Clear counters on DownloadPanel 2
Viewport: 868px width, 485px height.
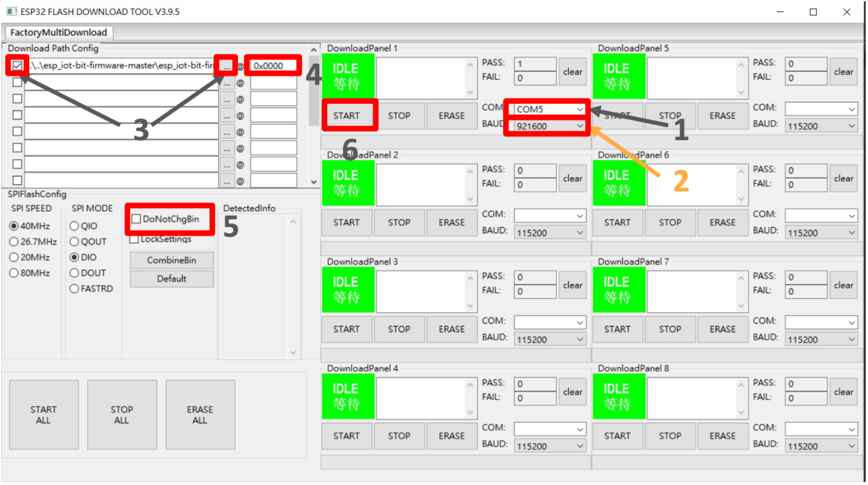573,178
